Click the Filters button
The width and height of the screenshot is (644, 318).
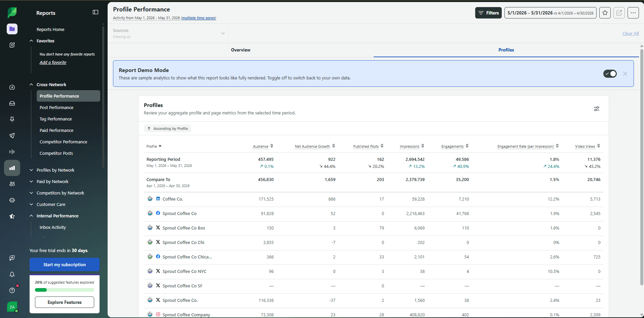[x=488, y=13]
